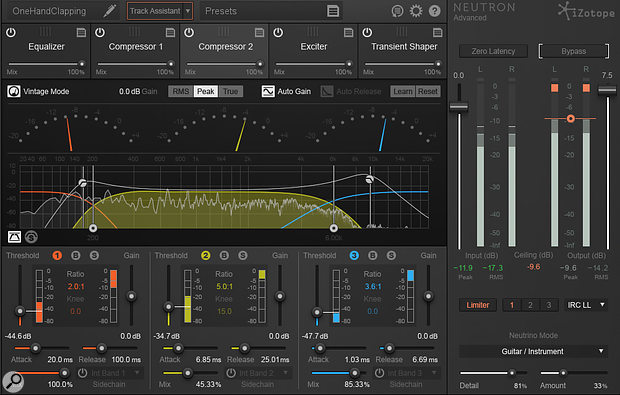Open the preset browser list icon
The width and height of the screenshot is (620, 395).
click(x=333, y=11)
